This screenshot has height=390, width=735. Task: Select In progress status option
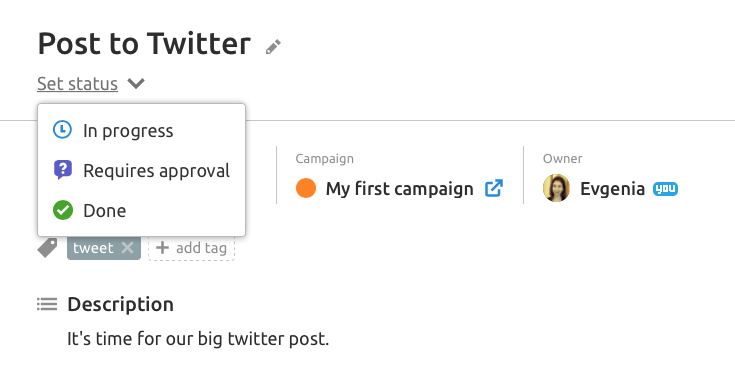(x=142, y=130)
